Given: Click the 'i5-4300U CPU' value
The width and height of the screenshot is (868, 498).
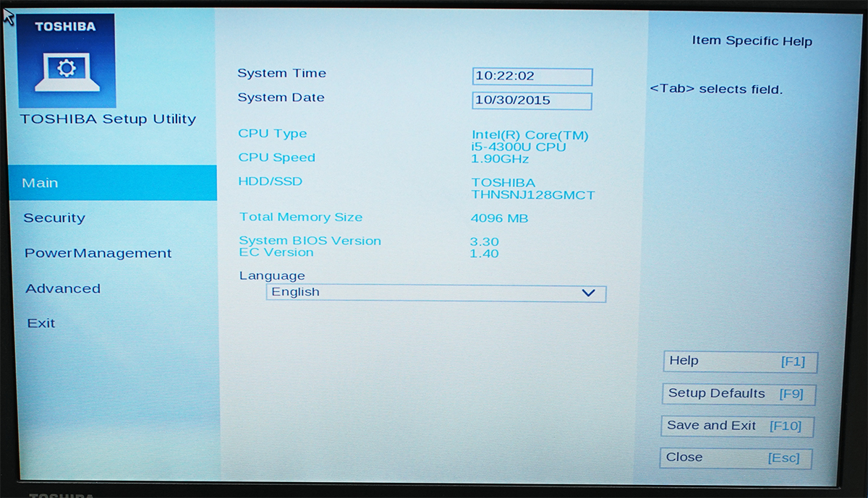Looking at the screenshot, I should tap(519, 147).
